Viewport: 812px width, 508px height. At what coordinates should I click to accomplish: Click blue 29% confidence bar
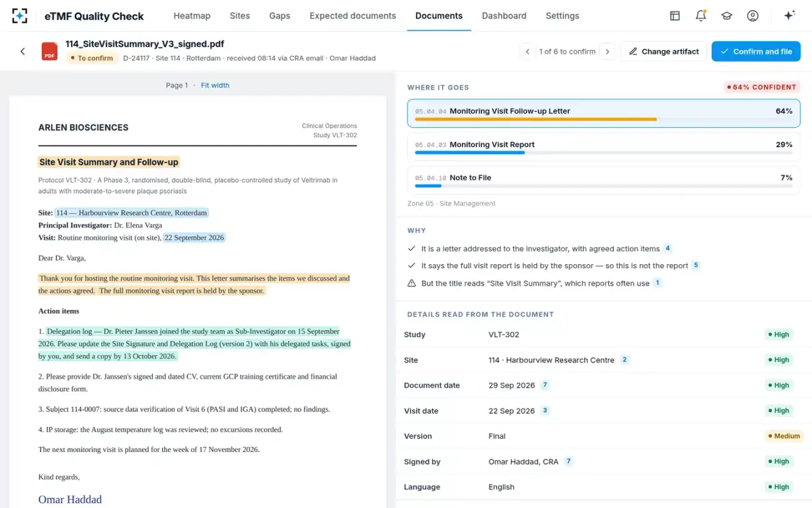(469, 152)
